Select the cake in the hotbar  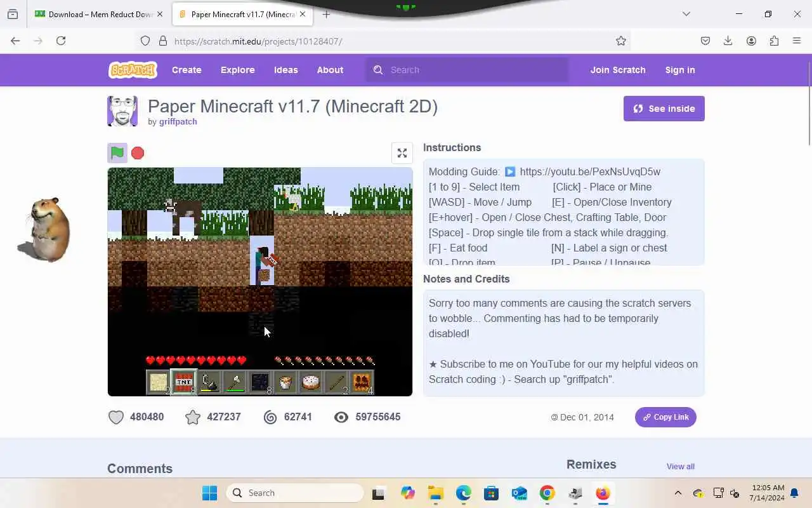(311, 382)
